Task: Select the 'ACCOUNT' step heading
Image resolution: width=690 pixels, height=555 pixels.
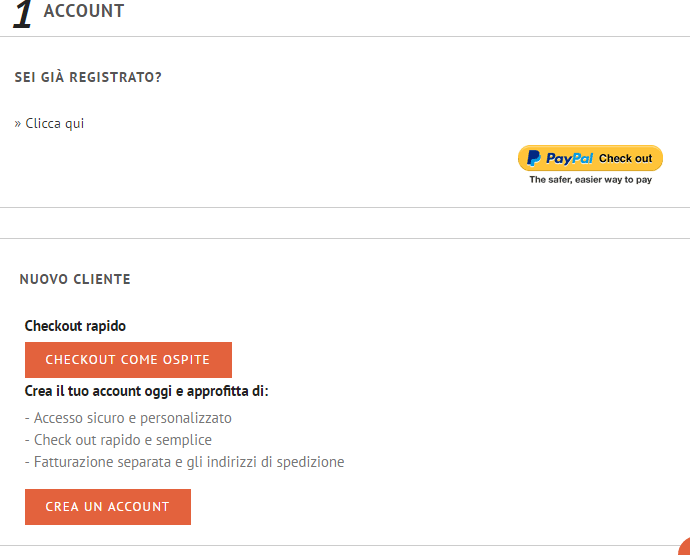Action: pyautogui.click(x=84, y=12)
